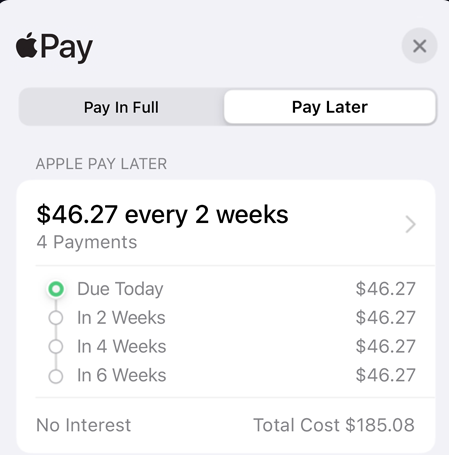Select the In 4 Weeks circle marker
Viewport: 449px width, 455px height.
(56, 346)
